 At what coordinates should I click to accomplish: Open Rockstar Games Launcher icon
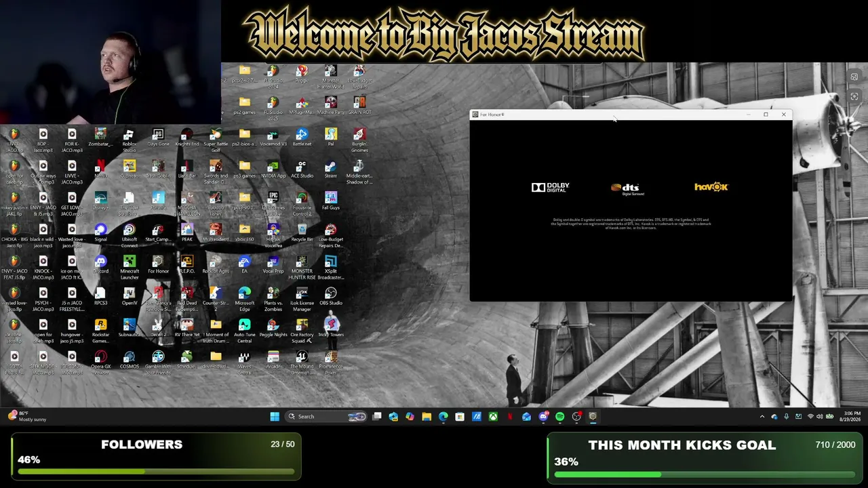point(100,331)
